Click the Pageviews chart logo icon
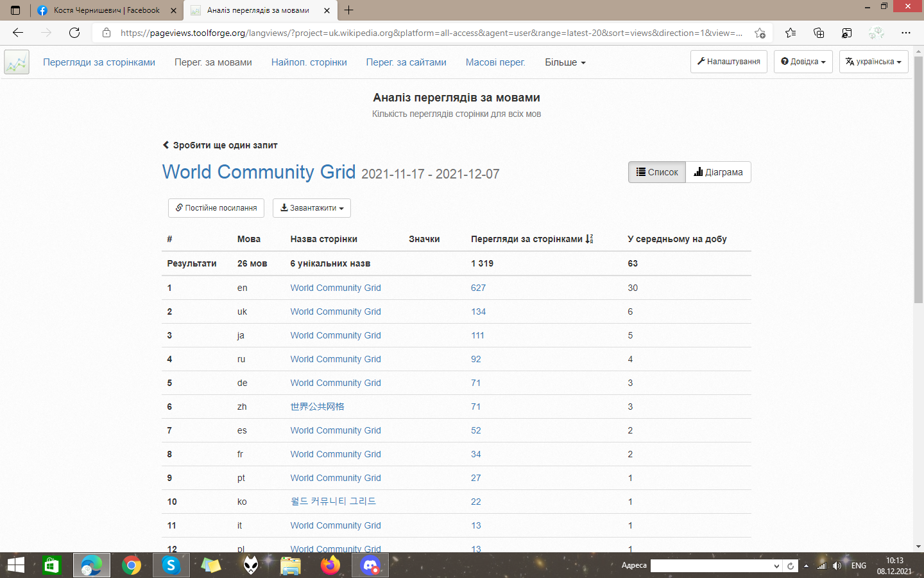The image size is (924, 578). tap(17, 62)
